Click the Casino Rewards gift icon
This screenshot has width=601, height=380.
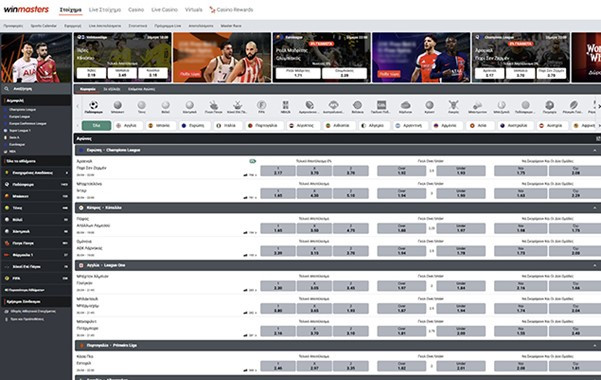pos(212,10)
